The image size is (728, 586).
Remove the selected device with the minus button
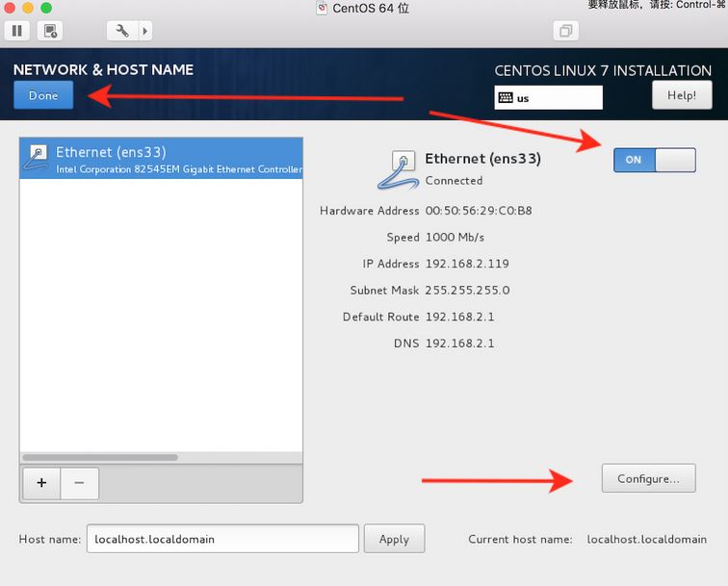pyautogui.click(x=79, y=483)
